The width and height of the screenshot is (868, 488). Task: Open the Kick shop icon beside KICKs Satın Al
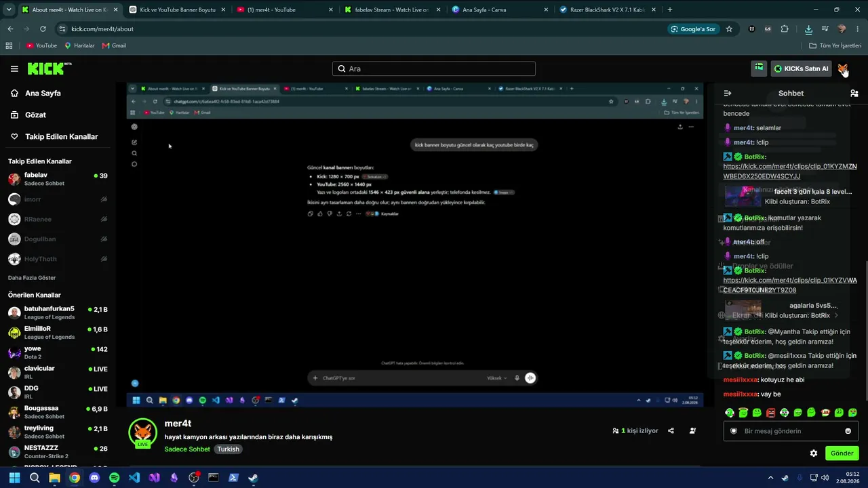coord(759,68)
